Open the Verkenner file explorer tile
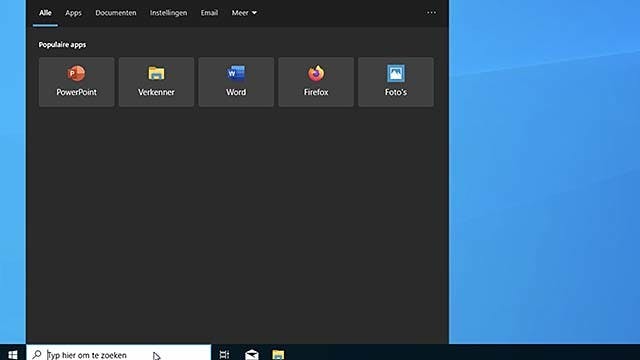 [x=156, y=82]
